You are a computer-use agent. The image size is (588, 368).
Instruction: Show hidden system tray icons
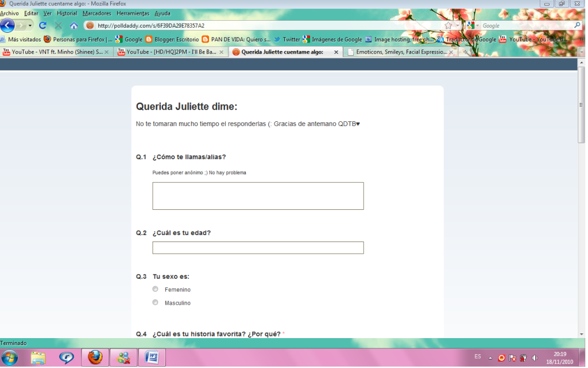point(490,358)
